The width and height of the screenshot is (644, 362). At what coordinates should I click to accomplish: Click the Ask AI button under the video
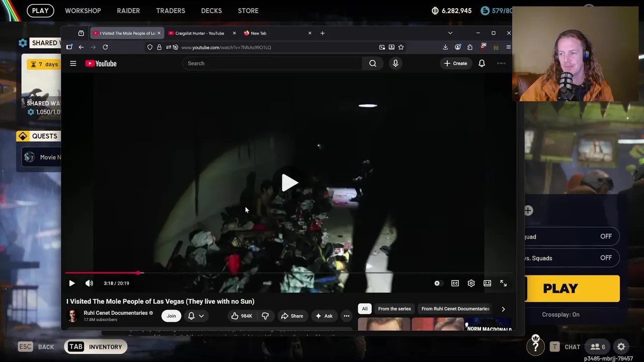(324, 316)
